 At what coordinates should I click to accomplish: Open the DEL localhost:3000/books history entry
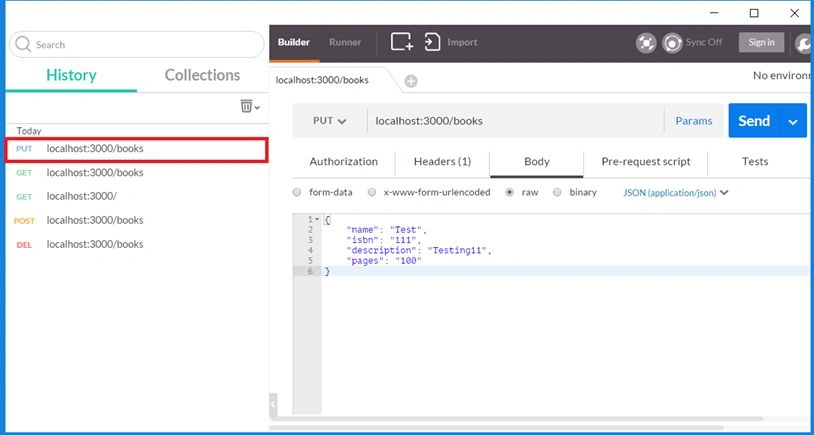(x=137, y=244)
